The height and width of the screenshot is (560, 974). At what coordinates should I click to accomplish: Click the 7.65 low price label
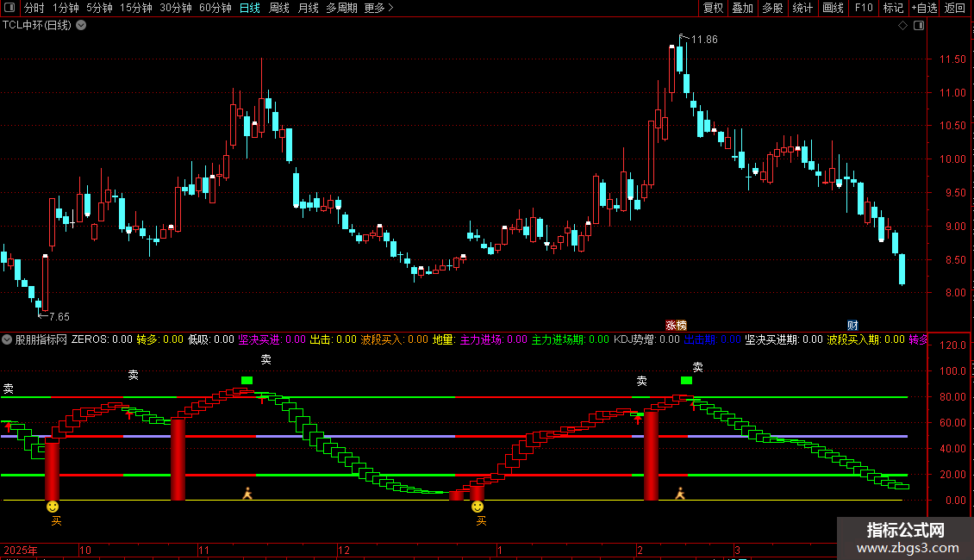click(x=59, y=317)
